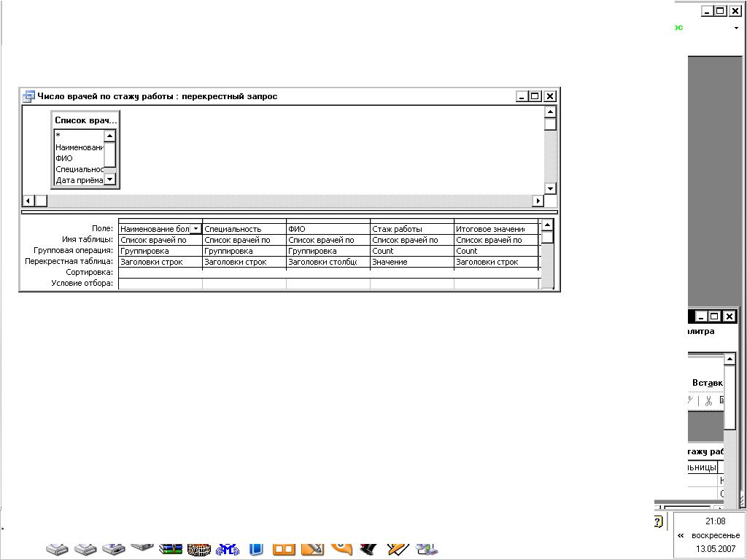Click Группировка under Специальность column

[244, 251]
